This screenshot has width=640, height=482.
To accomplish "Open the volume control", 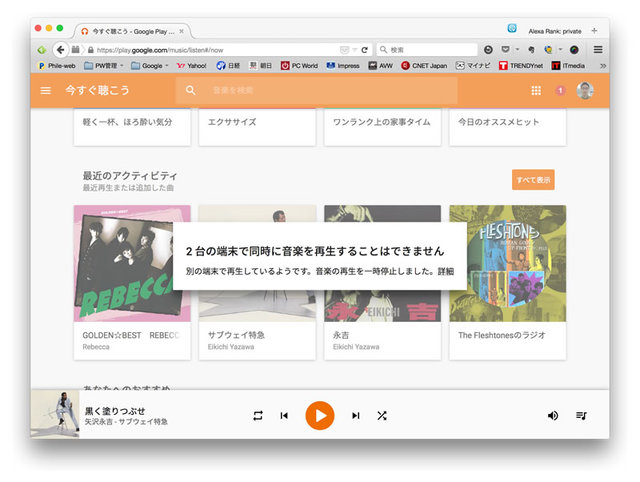I will pyautogui.click(x=553, y=415).
